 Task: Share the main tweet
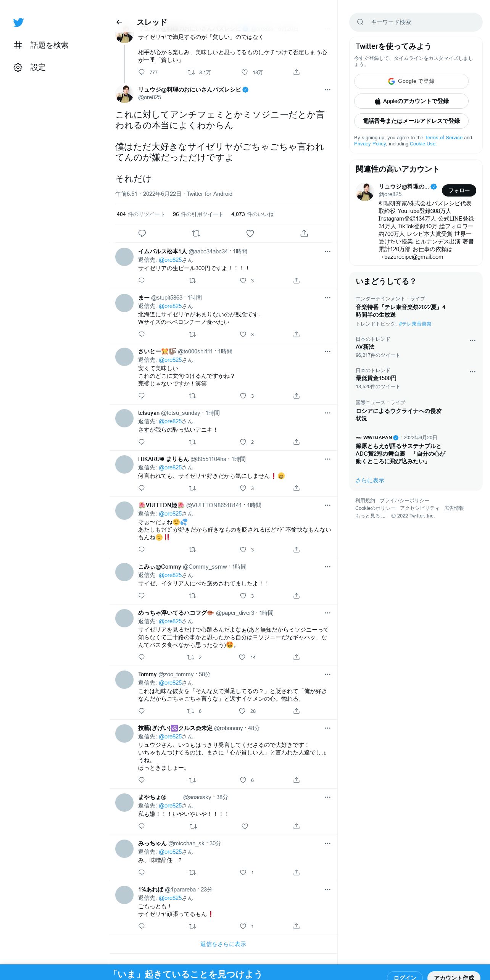coord(304,233)
